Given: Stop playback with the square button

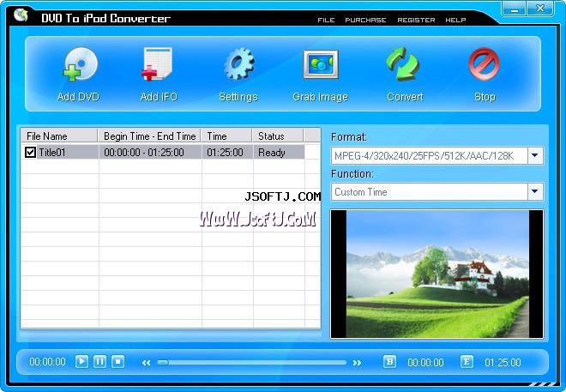Looking at the screenshot, I should 117,361.
